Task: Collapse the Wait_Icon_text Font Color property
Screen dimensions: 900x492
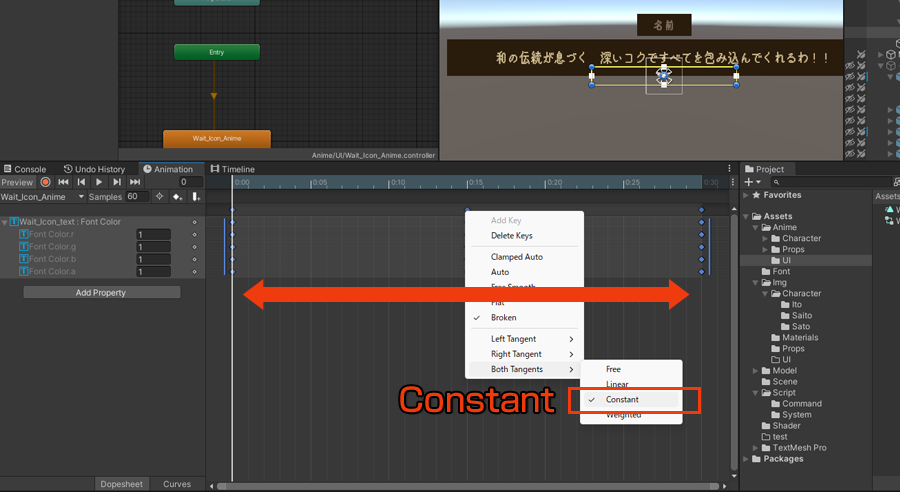Action: (5, 222)
